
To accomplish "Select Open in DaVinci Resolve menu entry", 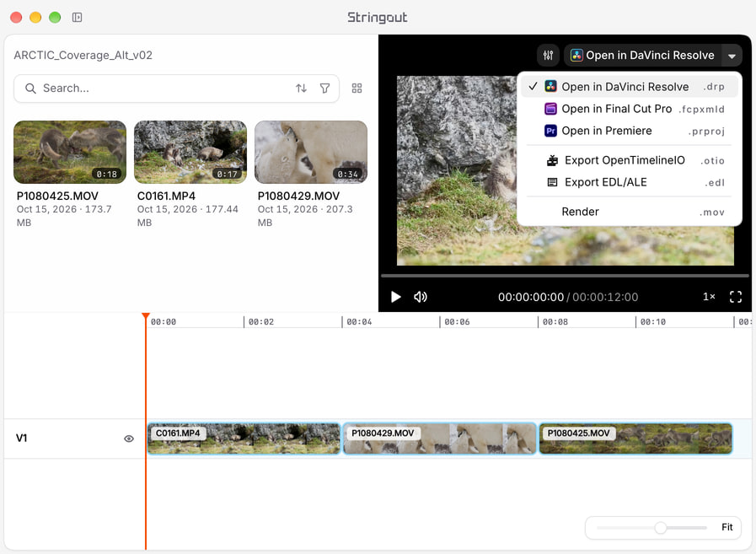I will (630, 87).
